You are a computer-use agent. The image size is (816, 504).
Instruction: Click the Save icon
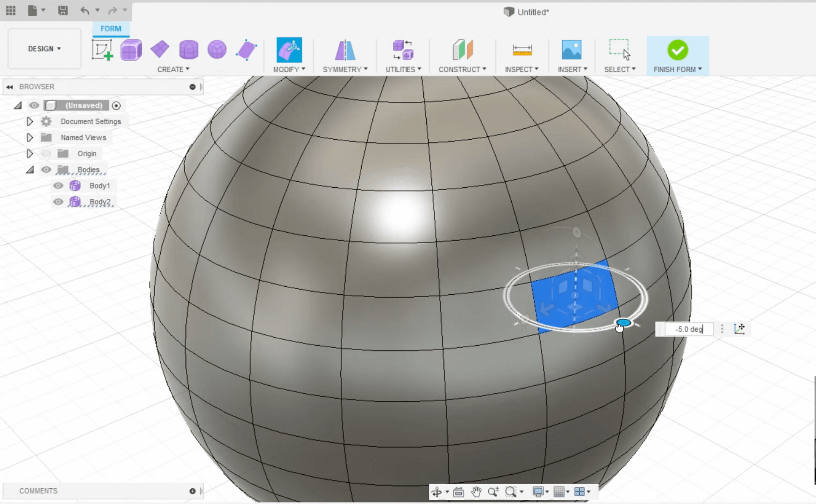click(x=63, y=11)
